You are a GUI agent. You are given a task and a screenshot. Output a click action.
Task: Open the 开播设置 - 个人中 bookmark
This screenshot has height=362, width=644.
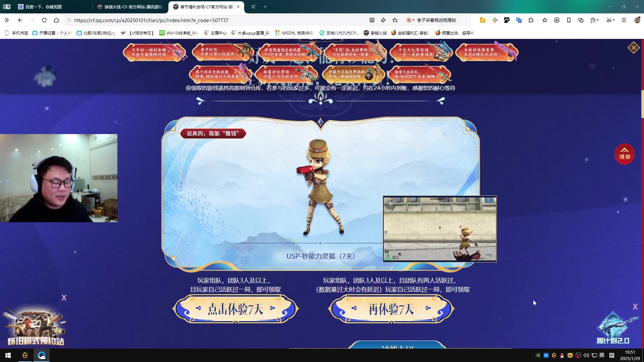[x=52, y=33]
